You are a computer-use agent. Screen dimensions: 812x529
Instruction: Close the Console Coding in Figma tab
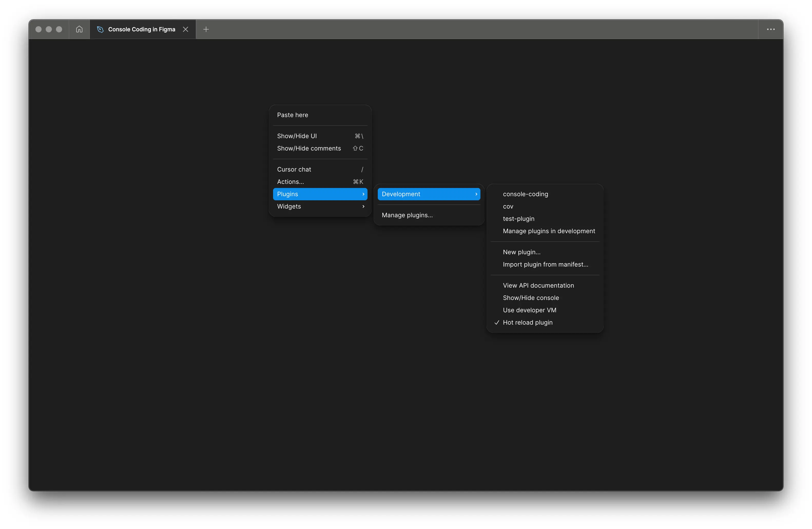(186, 29)
